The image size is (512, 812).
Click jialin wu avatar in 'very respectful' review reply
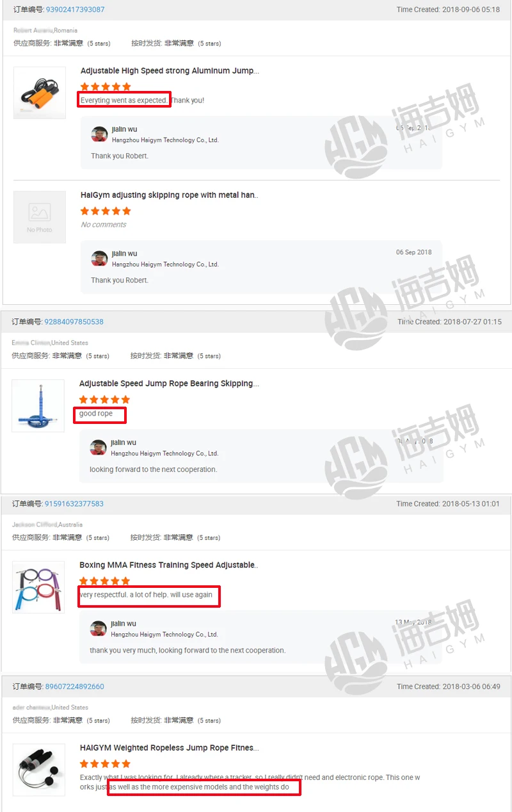pos(98,628)
